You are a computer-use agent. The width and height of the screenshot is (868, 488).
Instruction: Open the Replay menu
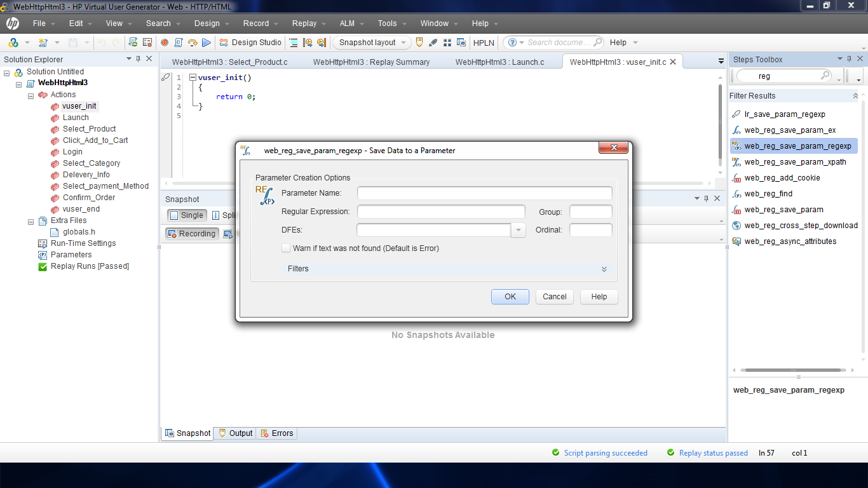[304, 24]
